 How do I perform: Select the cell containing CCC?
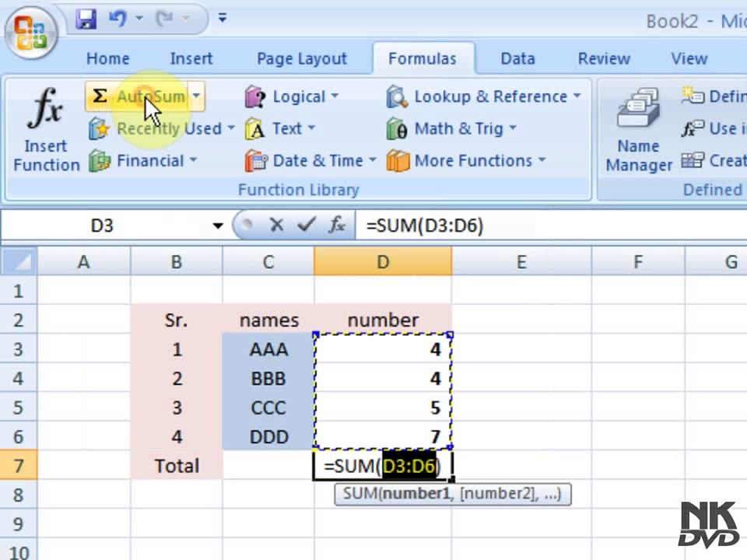[x=268, y=408]
